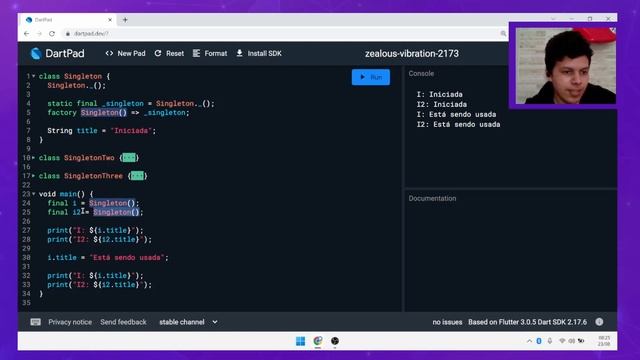This screenshot has height=360, width=640.
Task: Collapse the class Singleton fold arrow
Action: 33,76
